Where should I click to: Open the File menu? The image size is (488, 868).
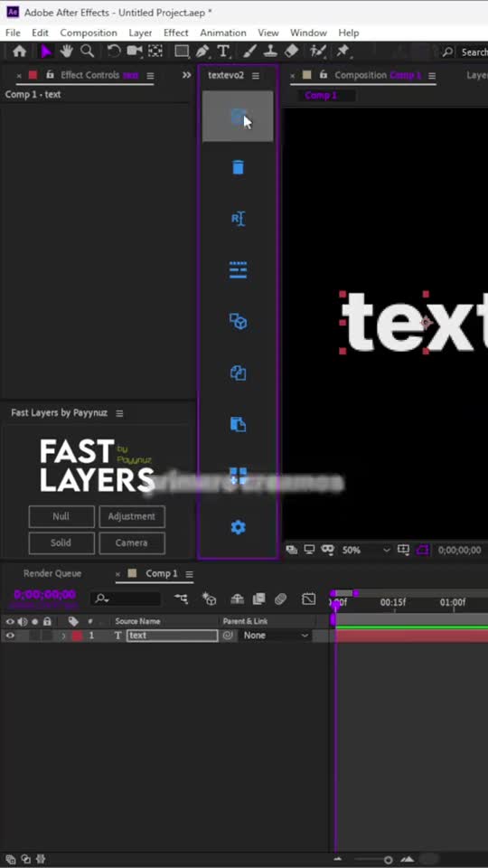coord(13,33)
